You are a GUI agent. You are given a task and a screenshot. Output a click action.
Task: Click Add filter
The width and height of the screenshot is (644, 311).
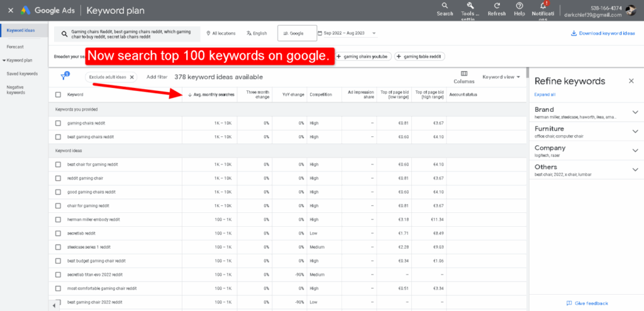coord(157,77)
